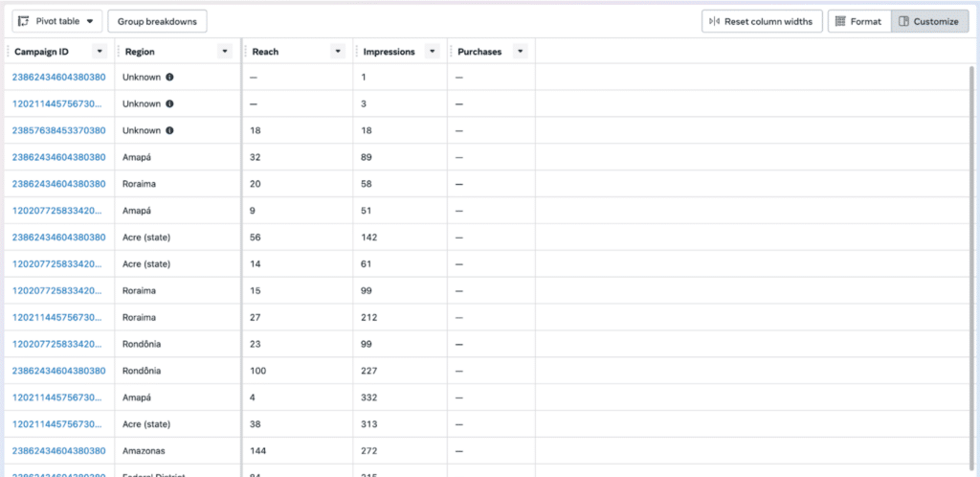Viewport: 980px width, 477px height.
Task: Click drag handle on Region column header
Action: (120, 52)
